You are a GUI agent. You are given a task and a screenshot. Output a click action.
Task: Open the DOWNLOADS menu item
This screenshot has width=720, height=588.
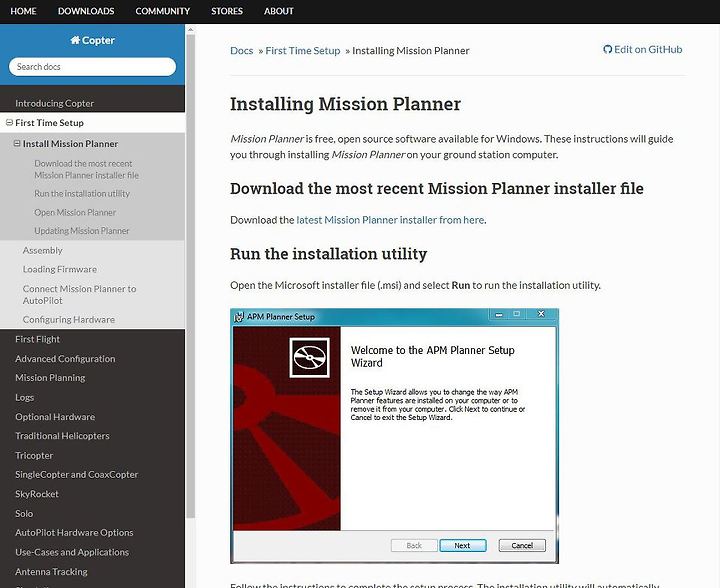tap(86, 11)
